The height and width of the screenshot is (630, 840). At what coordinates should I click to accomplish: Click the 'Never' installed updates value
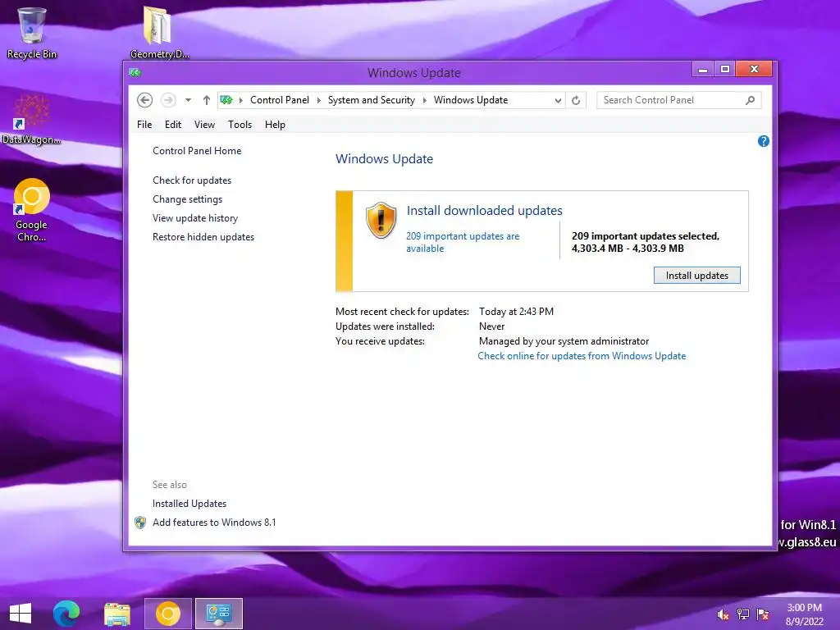492,326
